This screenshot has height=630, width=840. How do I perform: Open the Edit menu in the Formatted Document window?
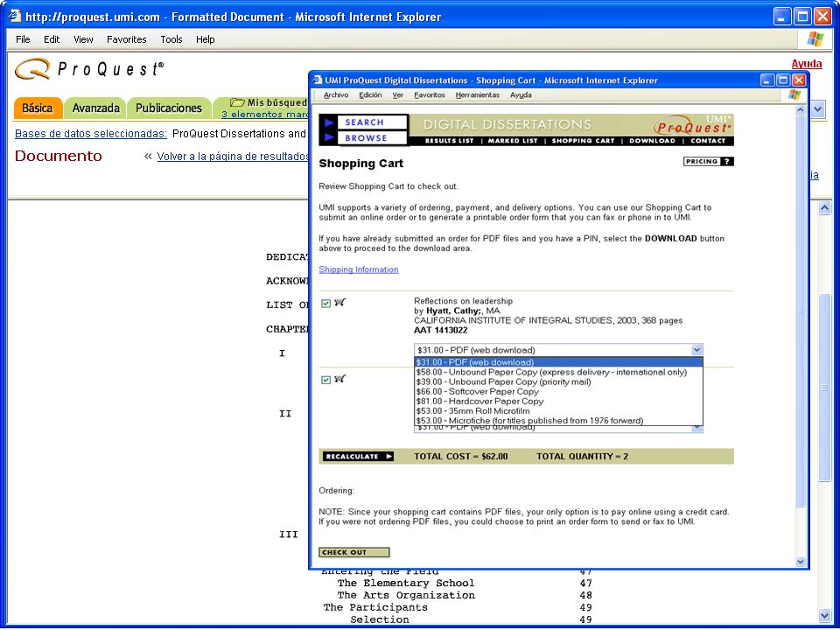pyautogui.click(x=52, y=39)
